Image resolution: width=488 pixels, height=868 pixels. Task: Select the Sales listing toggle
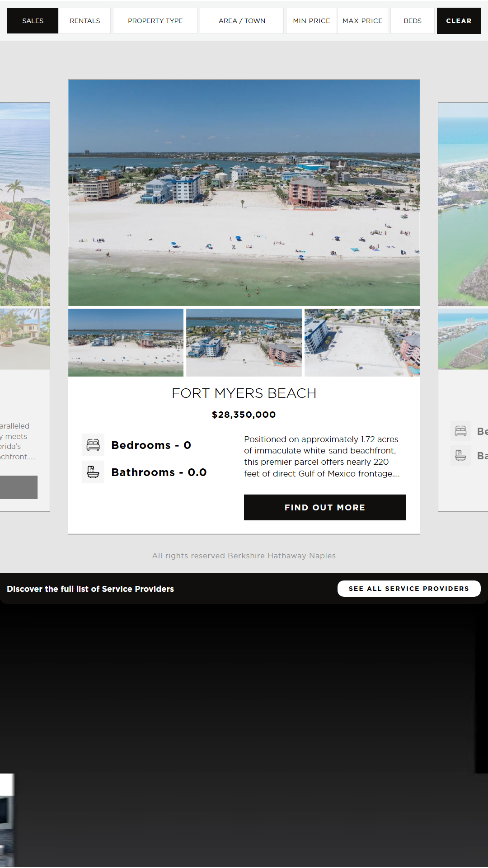click(33, 21)
